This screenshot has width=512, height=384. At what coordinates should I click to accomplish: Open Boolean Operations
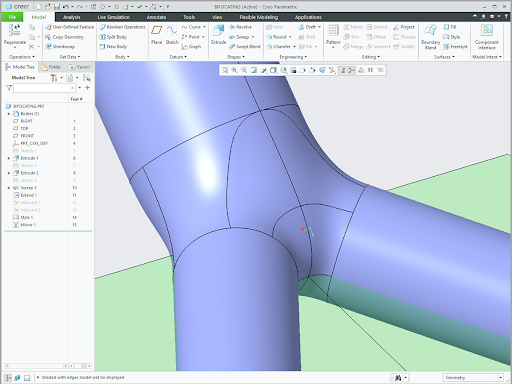click(x=122, y=27)
